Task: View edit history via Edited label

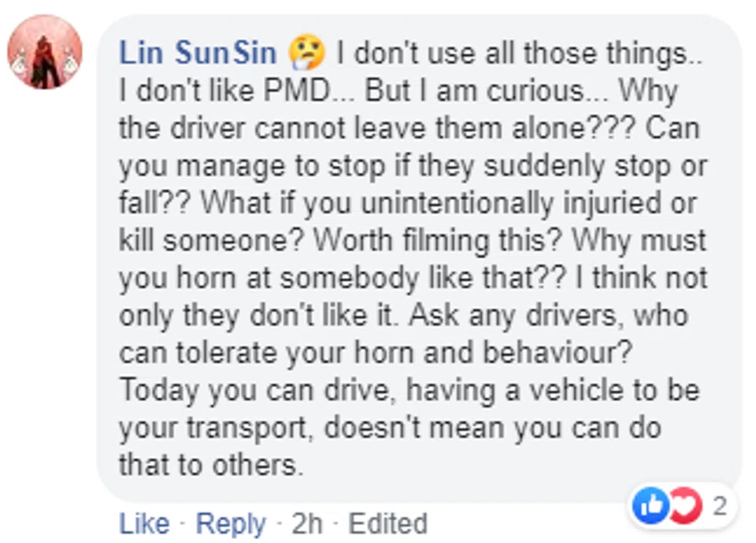Action: tap(387, 523)
